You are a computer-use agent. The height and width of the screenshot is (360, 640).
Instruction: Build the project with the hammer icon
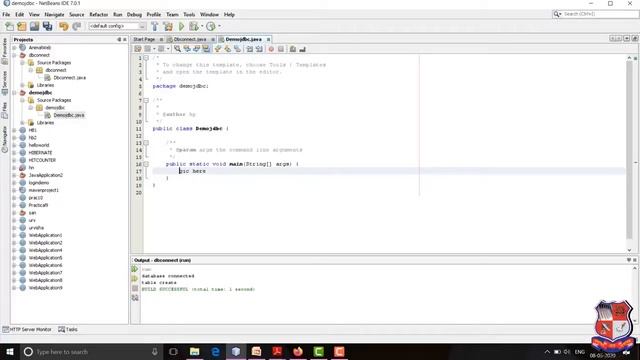[155, 27]
